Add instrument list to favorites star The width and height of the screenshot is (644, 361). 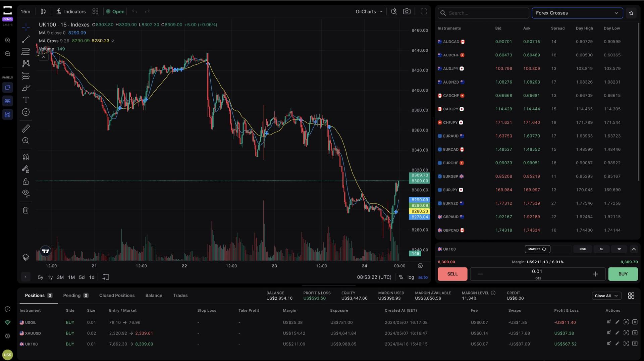(x=631, y=13)
